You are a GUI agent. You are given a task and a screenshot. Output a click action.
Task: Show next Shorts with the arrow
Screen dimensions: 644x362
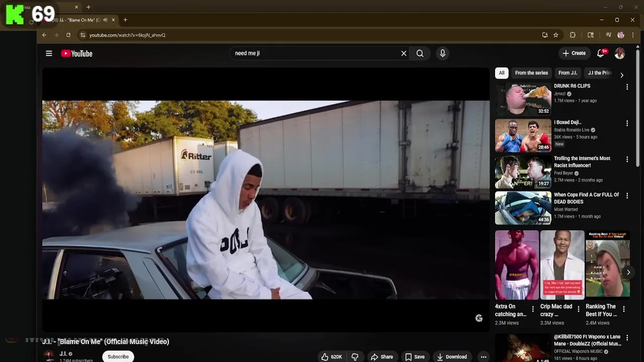(628, 272)
